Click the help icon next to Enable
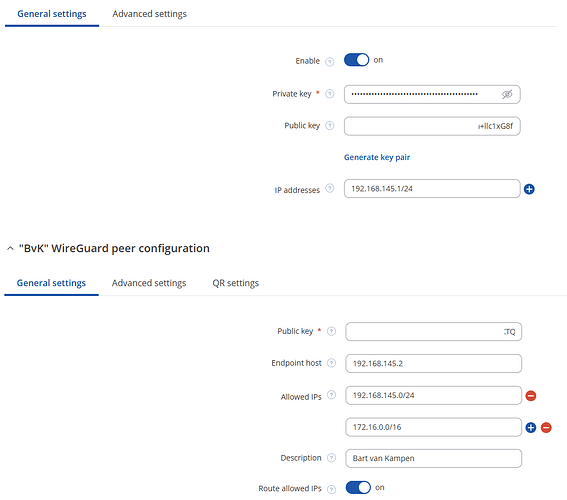 click(x=329, y=61)
